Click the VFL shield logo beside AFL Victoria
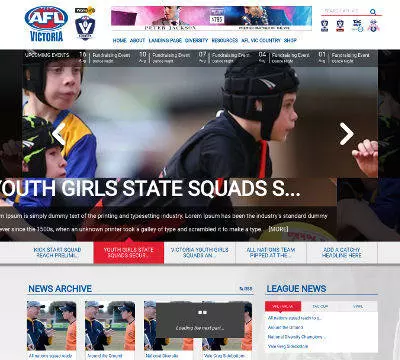The height and width of the screenshot is (360, 400). click(85, 24)
